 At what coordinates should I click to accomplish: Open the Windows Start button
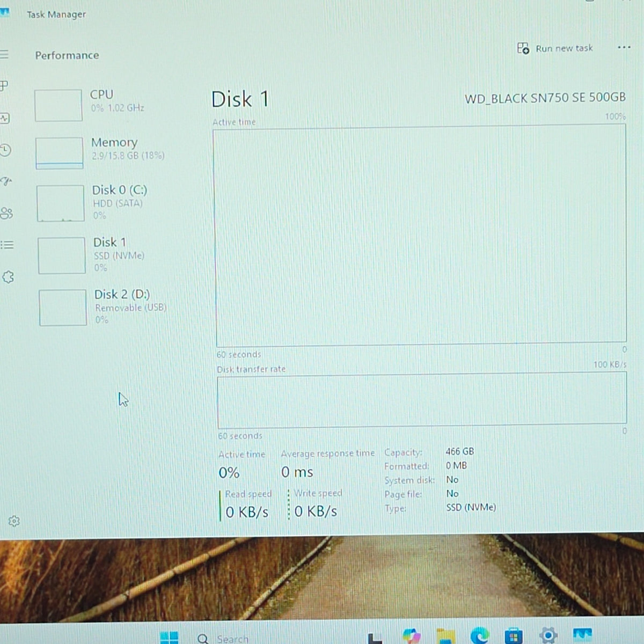pyautogui.click(x=169, y=637)
